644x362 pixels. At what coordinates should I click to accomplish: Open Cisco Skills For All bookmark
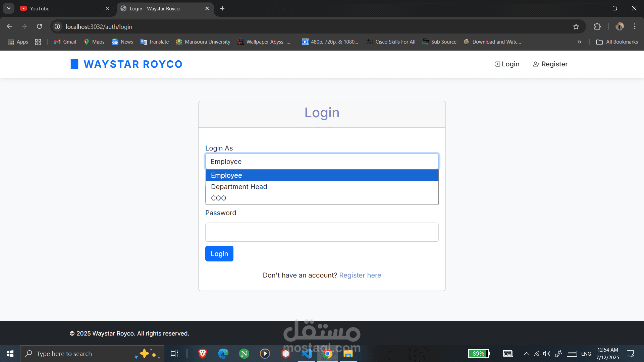tap(391, 42)
